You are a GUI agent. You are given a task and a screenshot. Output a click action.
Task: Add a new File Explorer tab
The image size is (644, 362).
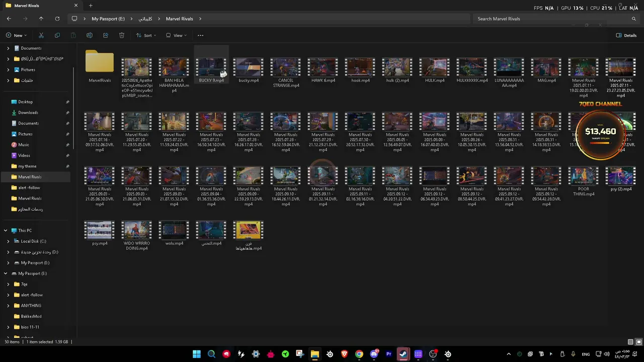91,6
